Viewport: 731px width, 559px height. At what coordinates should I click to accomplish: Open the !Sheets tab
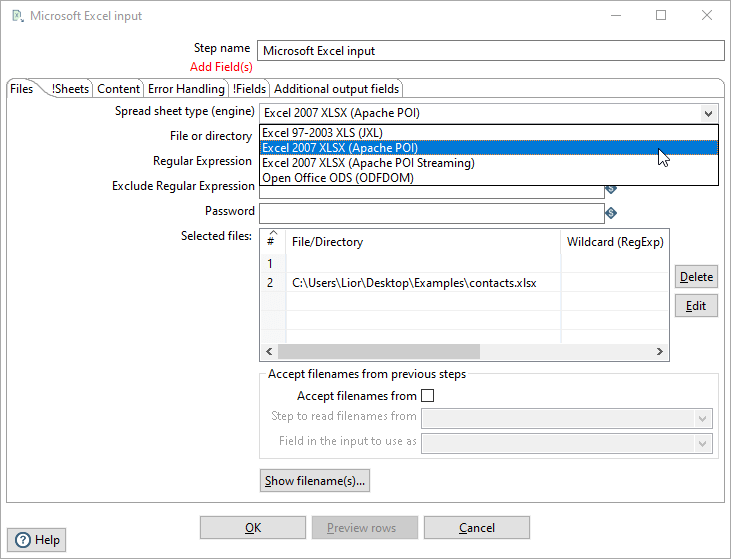coord(70,89)
